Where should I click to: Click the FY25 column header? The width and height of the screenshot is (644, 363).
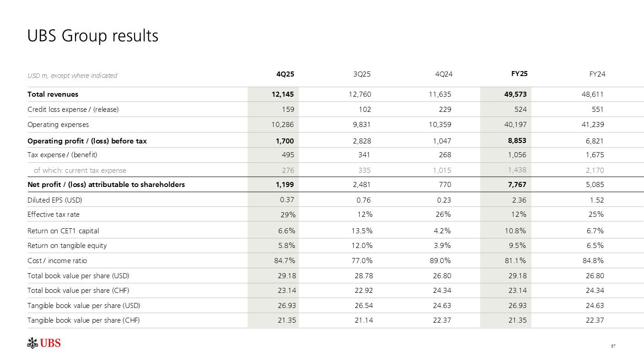pyautogui.click(x=519, y=73)
